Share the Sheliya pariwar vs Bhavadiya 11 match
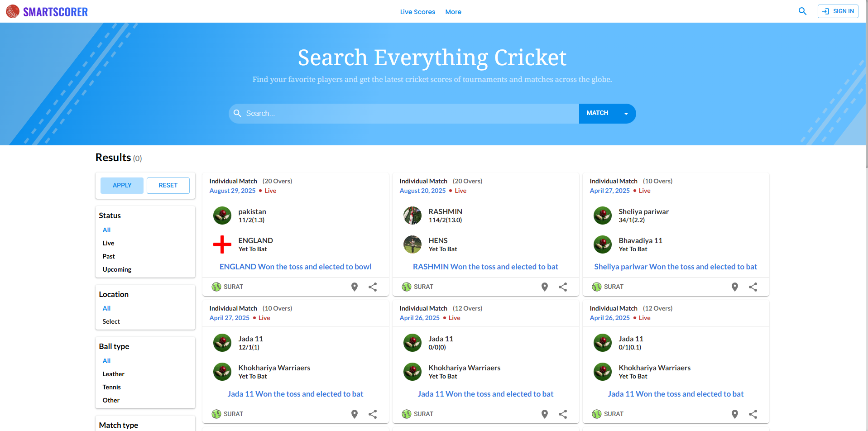This screenshot has height=431, width=868. point(753,287)
